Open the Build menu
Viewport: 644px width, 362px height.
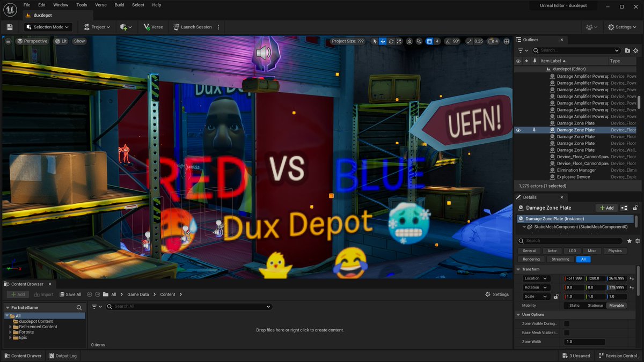[x=119, y=5]
